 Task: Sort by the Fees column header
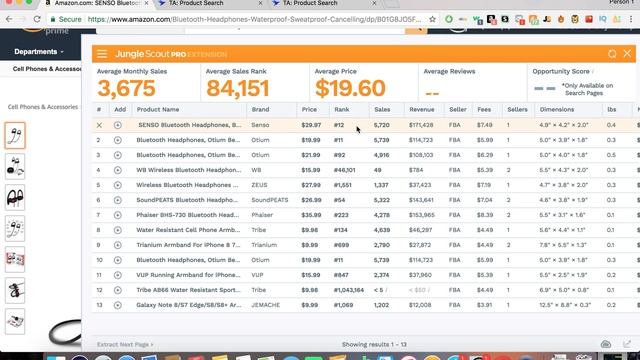[484, 109]
